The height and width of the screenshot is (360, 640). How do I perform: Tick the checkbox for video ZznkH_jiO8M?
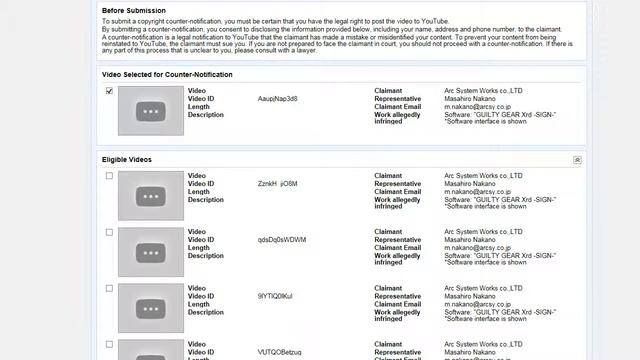(x=109, y=176)
